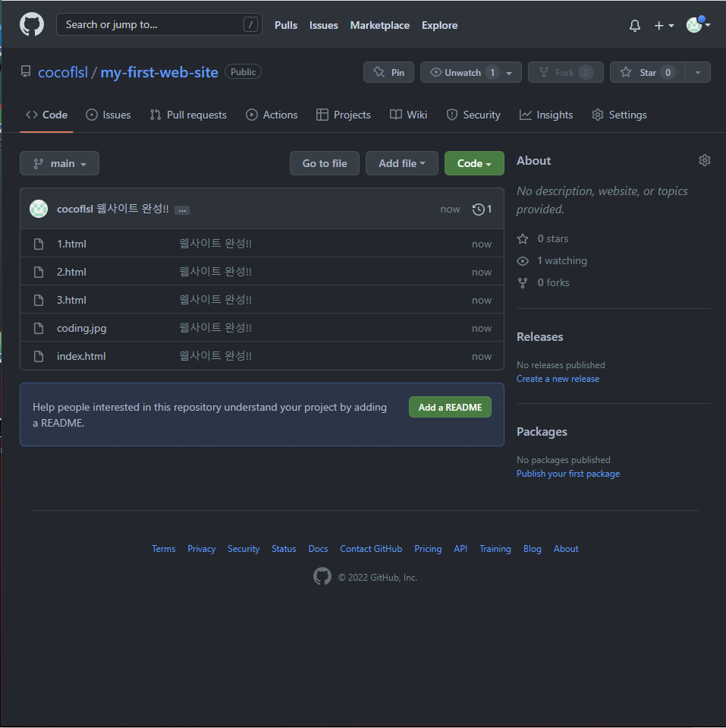Open Training footer link
The image size is (726, 728).
[x=495, y=549]
